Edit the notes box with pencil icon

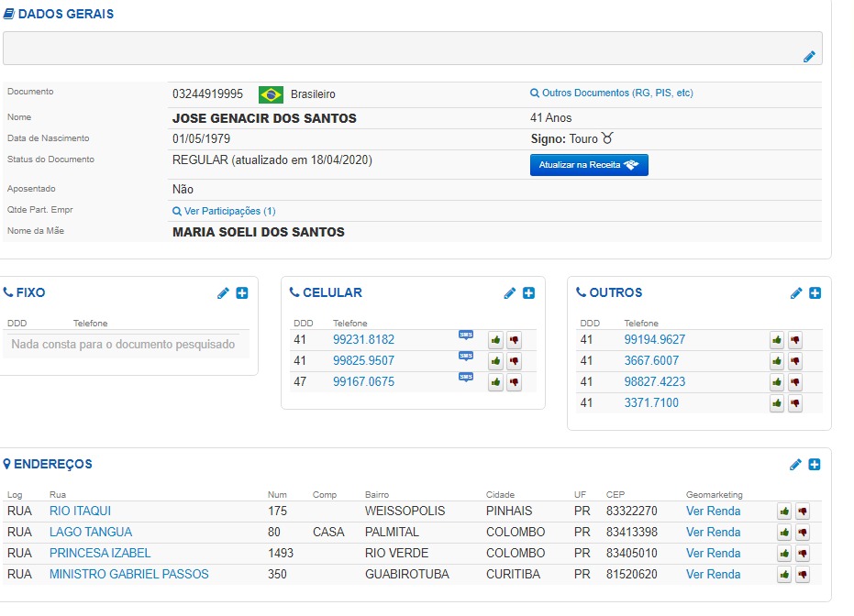[x=809, y=57]
